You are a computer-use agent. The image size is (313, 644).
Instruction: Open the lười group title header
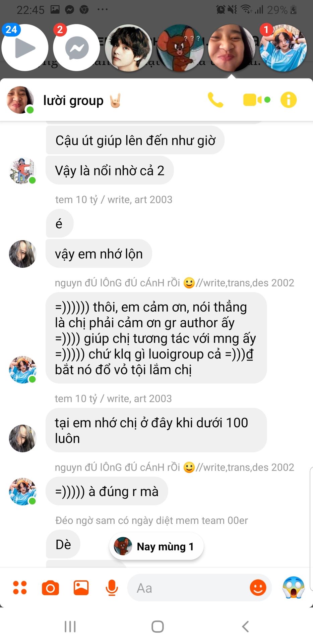[73, 100]
